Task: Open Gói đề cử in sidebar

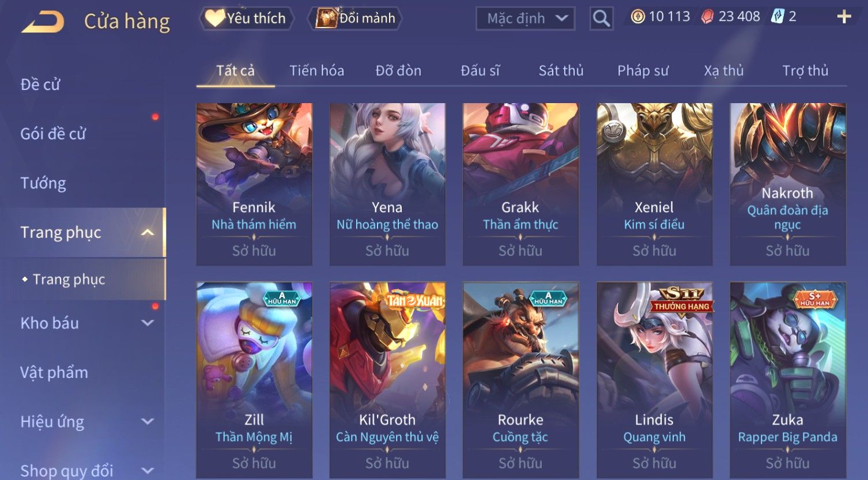Action: tap(53, 134)
